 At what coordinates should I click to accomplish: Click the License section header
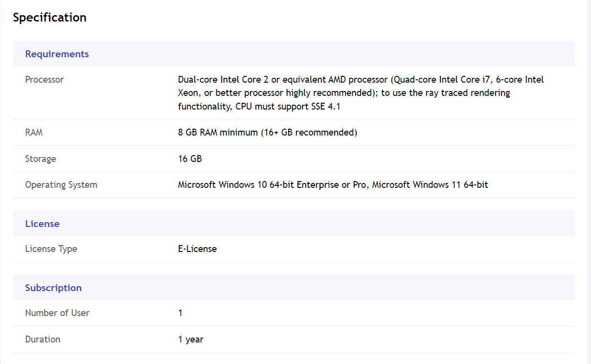pos(42,224)
